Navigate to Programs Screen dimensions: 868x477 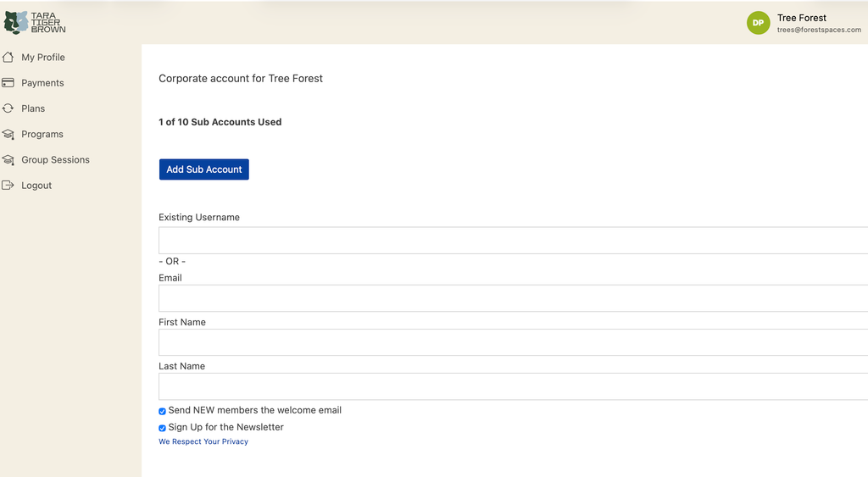coord(42,134)
